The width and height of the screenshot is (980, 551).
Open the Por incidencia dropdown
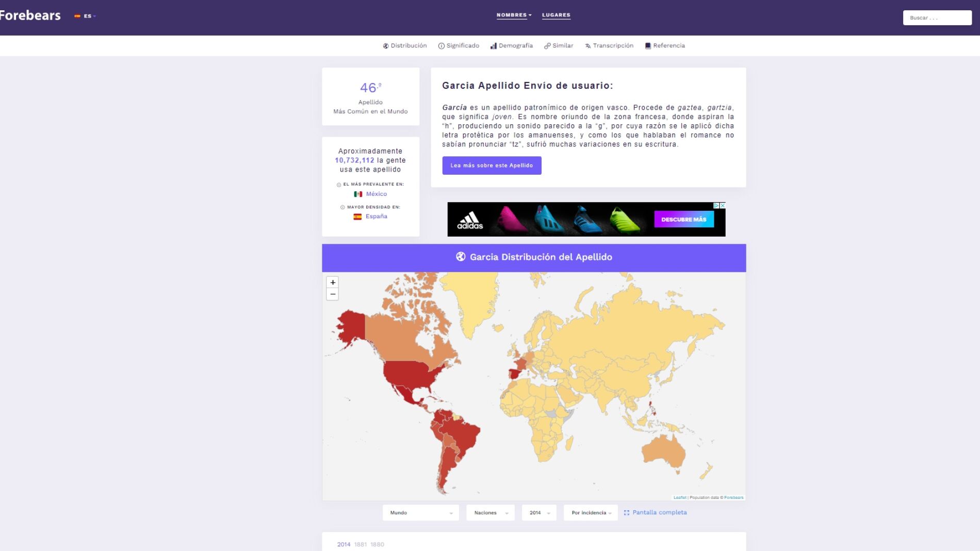coord(590,512)
